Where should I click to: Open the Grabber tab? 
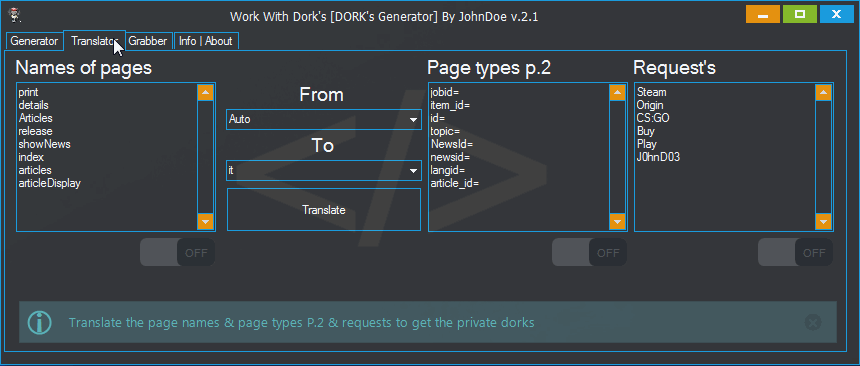click(x=148, y=41)
